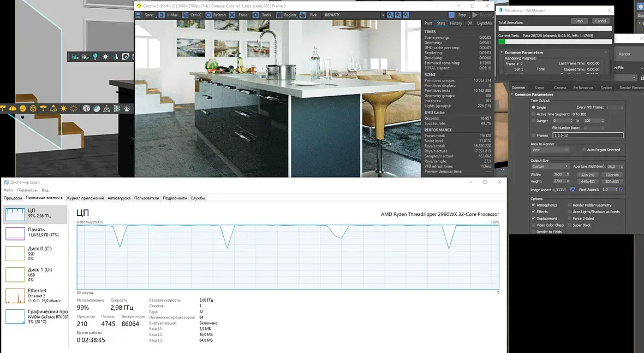Click the Save icon in Corona VFB
This screenshot has width=644, height=353.
pyautogui.click(x=139, y=15)
